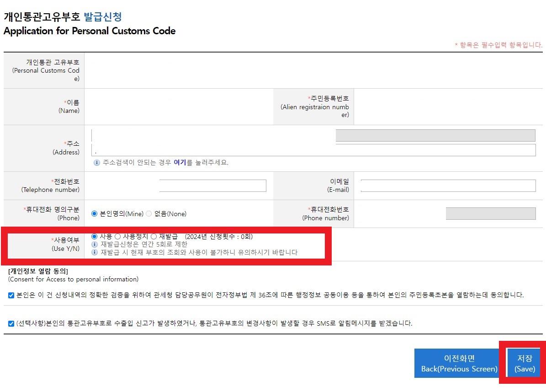The image size is (546, 392).
Task: Select the 본인명의(Mine) radio button
Action: coord(95,213)
